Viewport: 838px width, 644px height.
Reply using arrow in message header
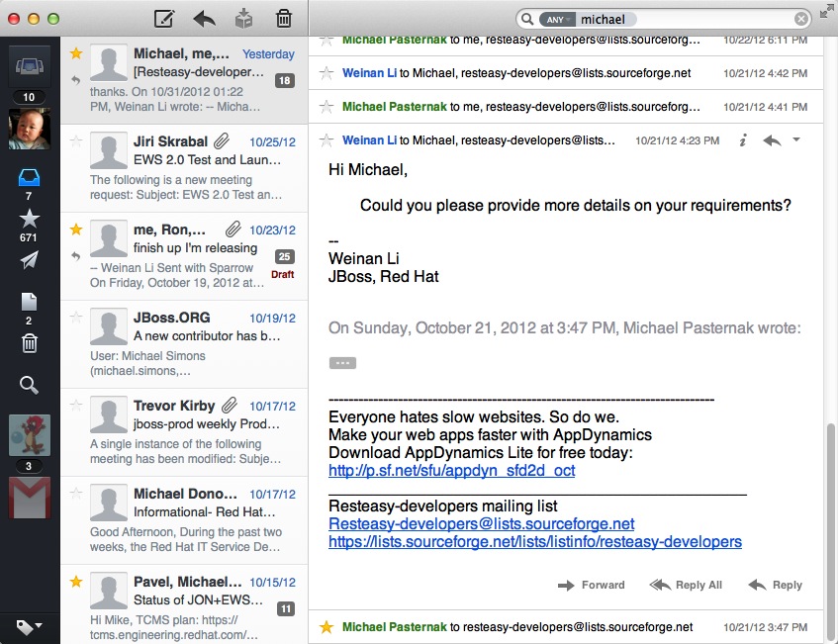click(772, 140)
